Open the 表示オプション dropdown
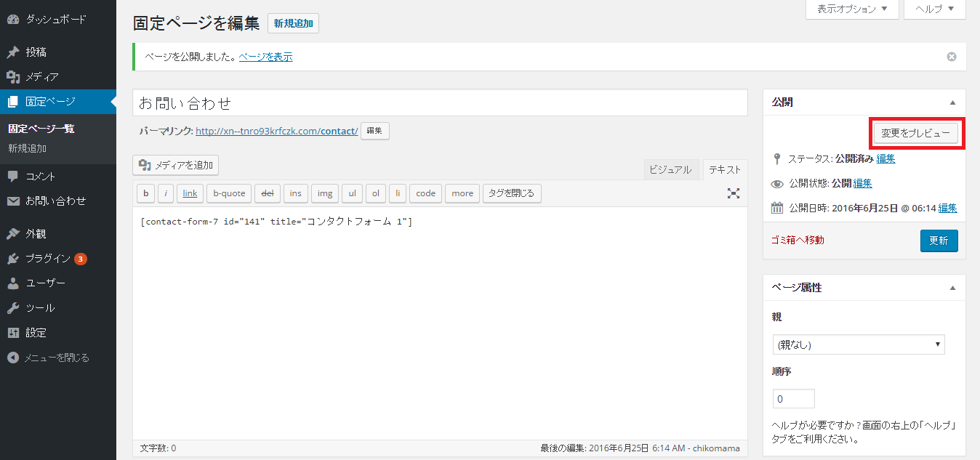 [x=851, y=9]
